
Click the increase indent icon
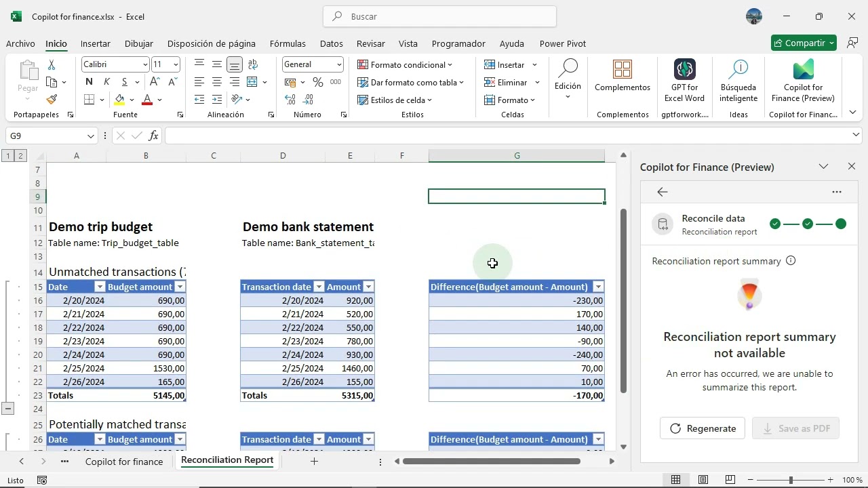click(217, 100)
